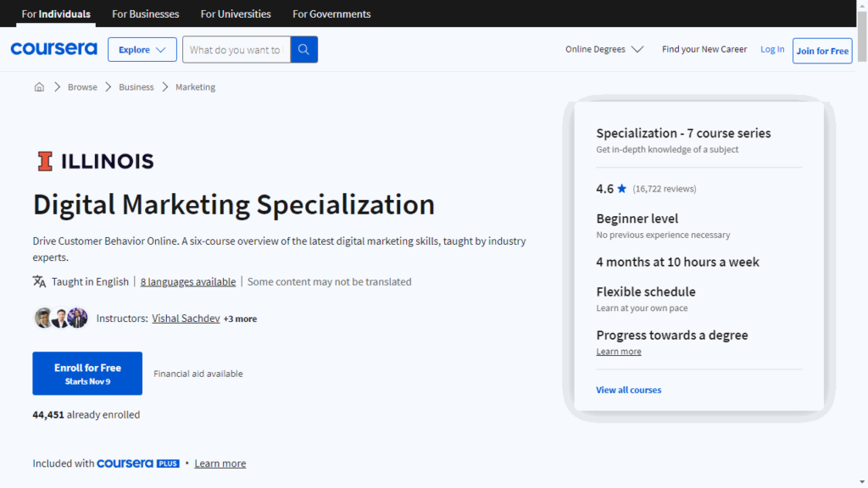Open the Online Degrees dropdown
868x488 pixels.
(604, 49)
